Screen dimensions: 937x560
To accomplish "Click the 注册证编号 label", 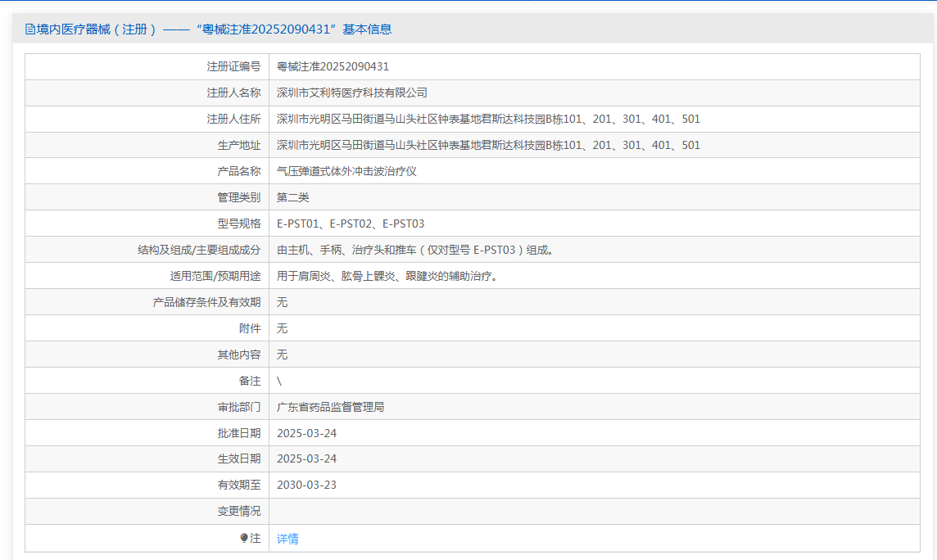I will click(x=233, y=66).
